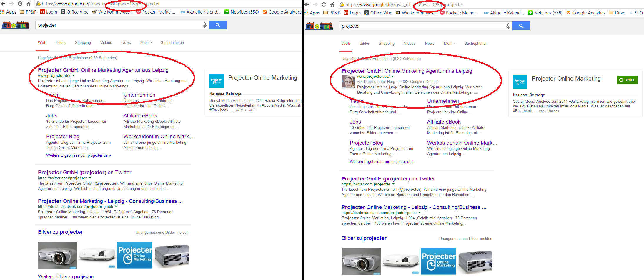Open the Jobs sitelink in the left window
644x280 pixels.
tap(52, 116)
